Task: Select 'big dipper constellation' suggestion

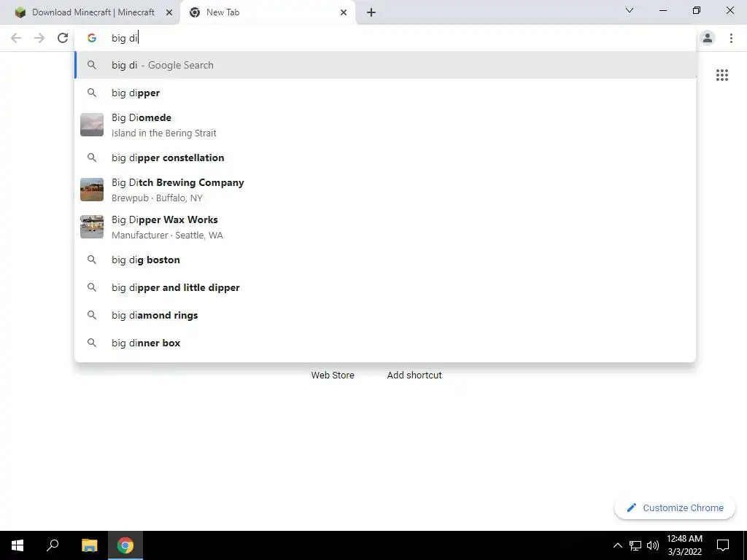Action: pos(385,157)
